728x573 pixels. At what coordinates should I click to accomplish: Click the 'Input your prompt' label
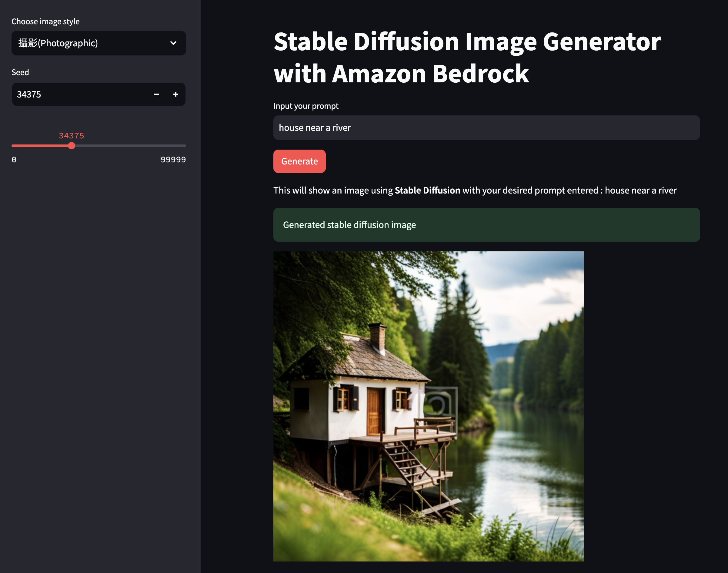pyautogui.click(x=306, y=106)
